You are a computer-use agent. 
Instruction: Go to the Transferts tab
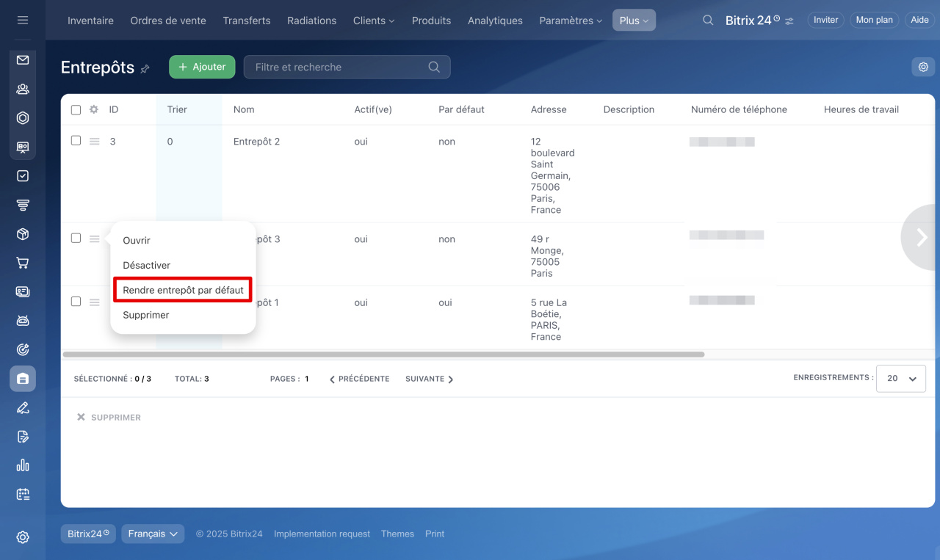tap(247, 21)
